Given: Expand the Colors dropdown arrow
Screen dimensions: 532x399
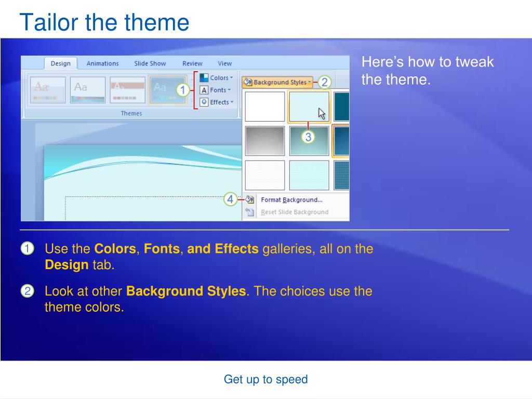Looking at the screenshot, I should coord(231,78).
